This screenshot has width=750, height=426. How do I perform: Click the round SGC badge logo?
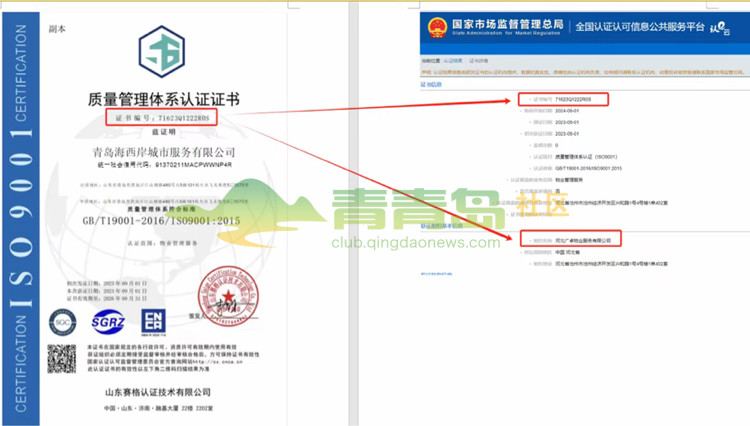63,322
